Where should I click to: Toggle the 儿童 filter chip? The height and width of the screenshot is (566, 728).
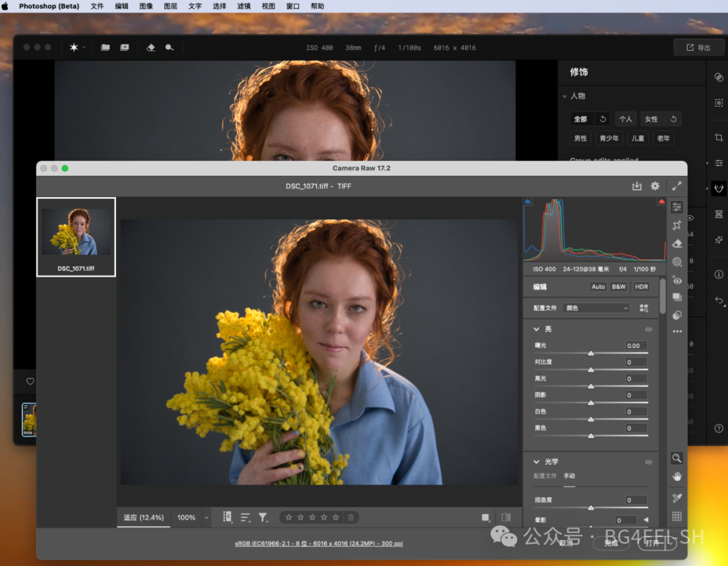point(638,138)
